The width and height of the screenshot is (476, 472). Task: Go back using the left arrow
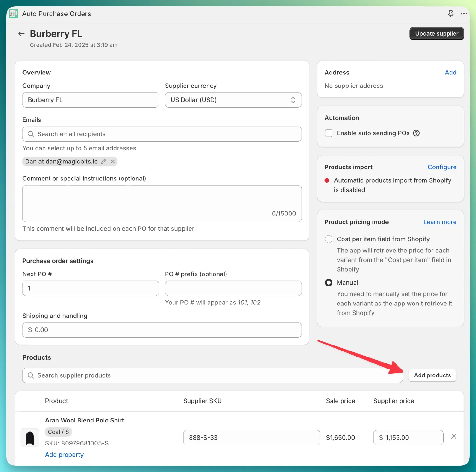21,34
